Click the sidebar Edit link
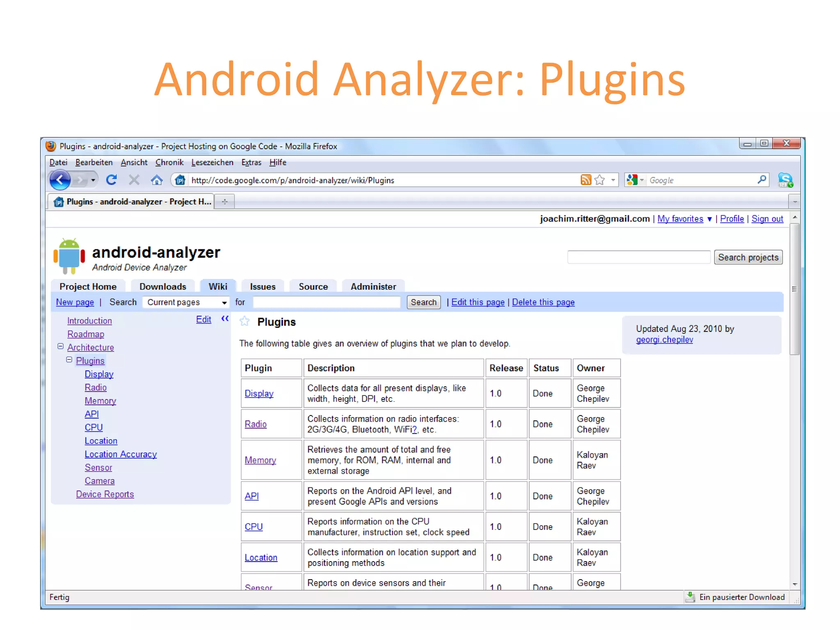The height and width of the screenshot is (630, 840). coord(203,320)
